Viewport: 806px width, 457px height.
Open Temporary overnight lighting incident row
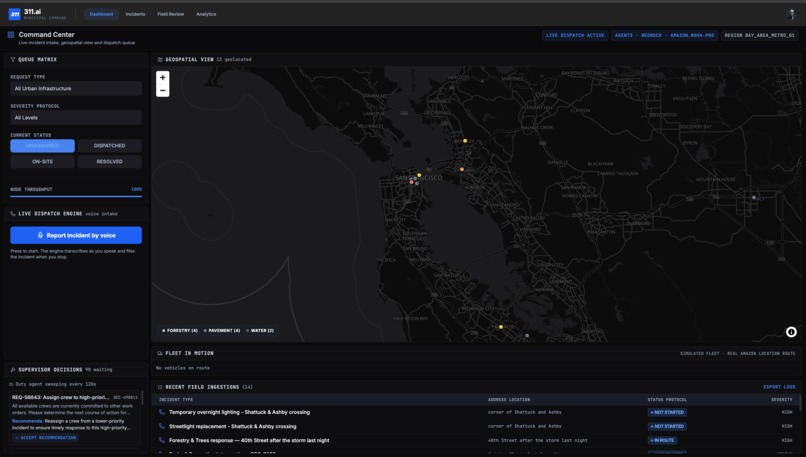[x=475, y=412]
